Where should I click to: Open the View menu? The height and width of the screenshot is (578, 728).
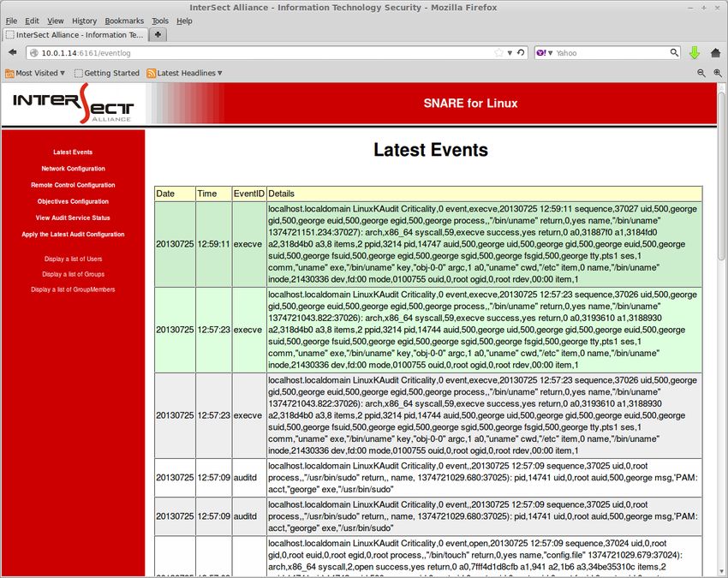(x=56, y=21)
